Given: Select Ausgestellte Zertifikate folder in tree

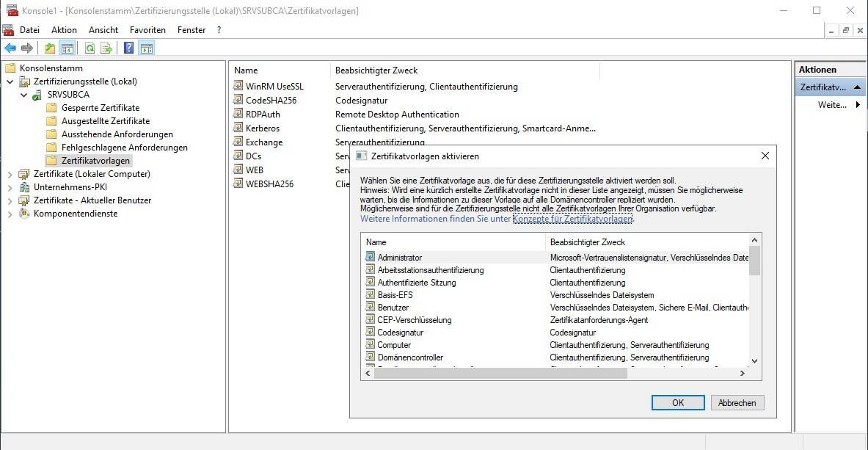Looking at the screenshot, I should [105, 121].
